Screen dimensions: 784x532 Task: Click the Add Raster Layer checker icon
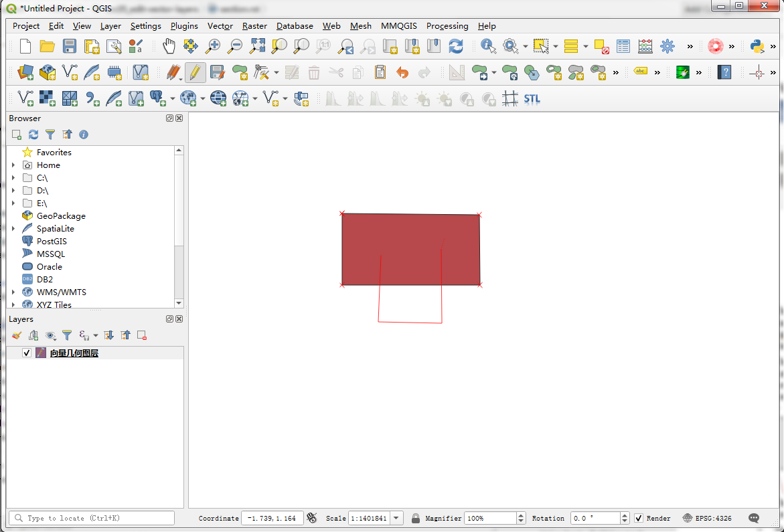pyautogui.click(x=48, y=98)
